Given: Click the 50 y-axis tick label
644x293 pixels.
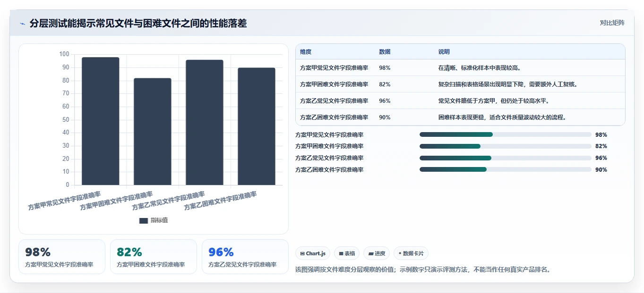Looking at the screenshot, I should pos(66,119).
